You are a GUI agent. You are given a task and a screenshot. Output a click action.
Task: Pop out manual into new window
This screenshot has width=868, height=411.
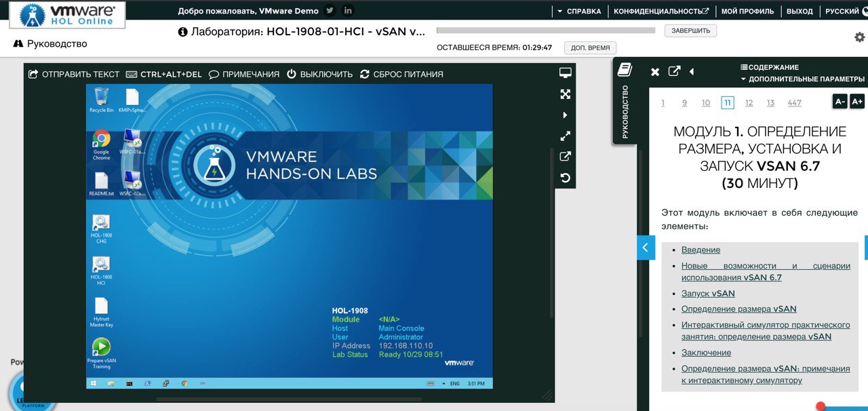pos(674,71)
